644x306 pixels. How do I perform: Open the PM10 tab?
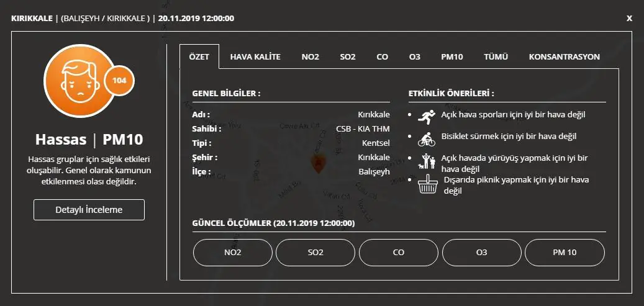coord(452,56)
